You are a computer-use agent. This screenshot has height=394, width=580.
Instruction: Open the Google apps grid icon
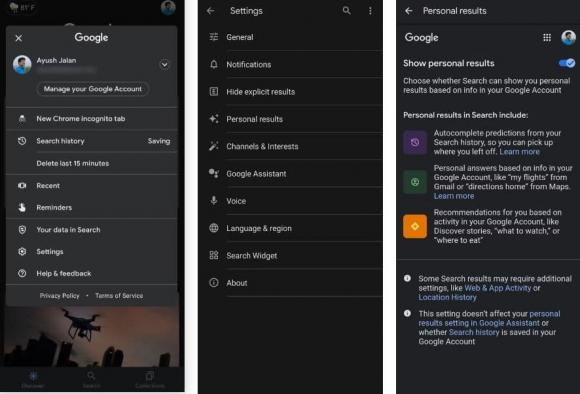(547, 37)
